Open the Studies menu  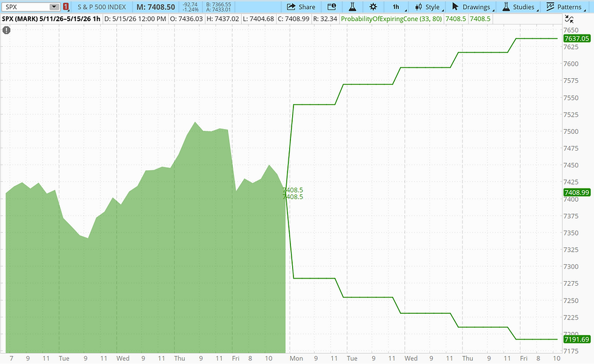[519, 7]
